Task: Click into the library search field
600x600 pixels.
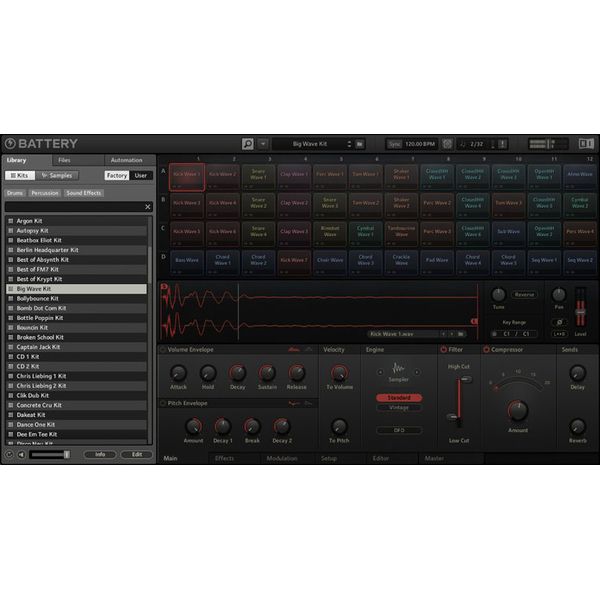Action: point(74,207)
